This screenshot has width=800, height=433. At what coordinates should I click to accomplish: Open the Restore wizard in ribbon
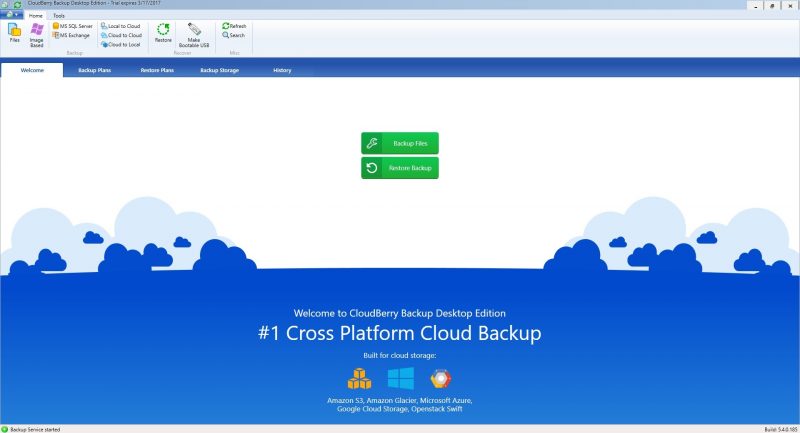(163, 33)
